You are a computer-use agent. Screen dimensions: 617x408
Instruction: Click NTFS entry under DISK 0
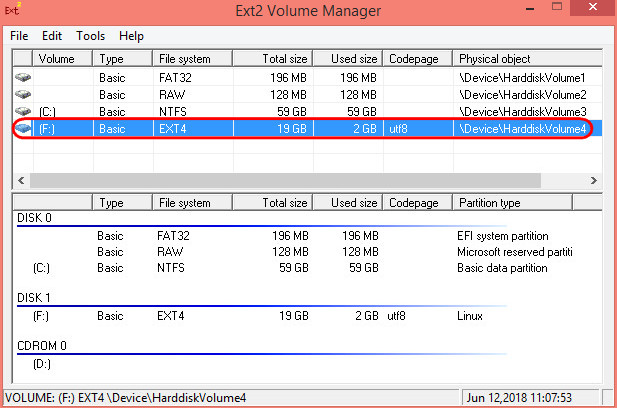click(171, 268)
